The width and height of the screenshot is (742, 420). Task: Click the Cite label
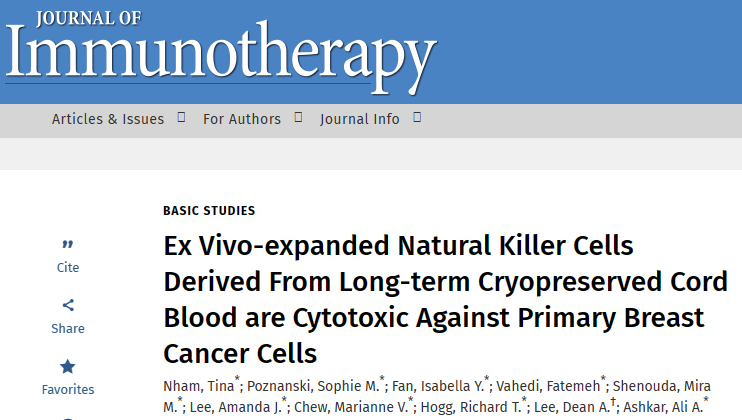tap(68, 268)
